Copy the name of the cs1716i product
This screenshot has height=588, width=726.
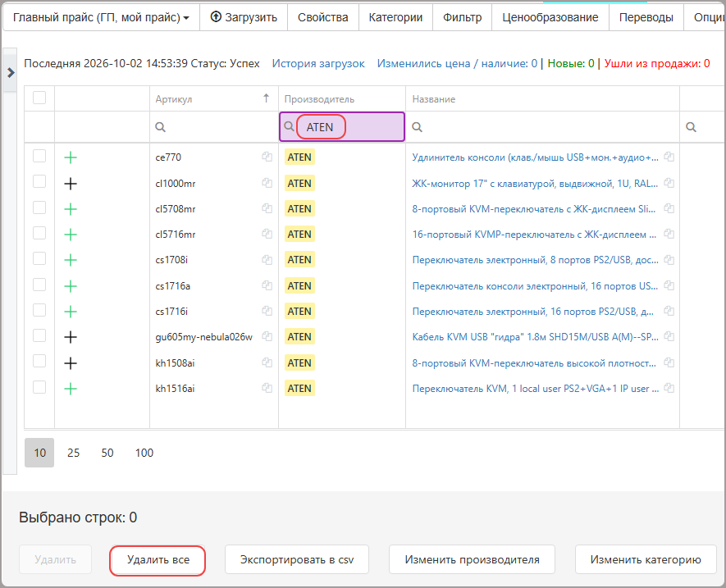pos(669,311)
